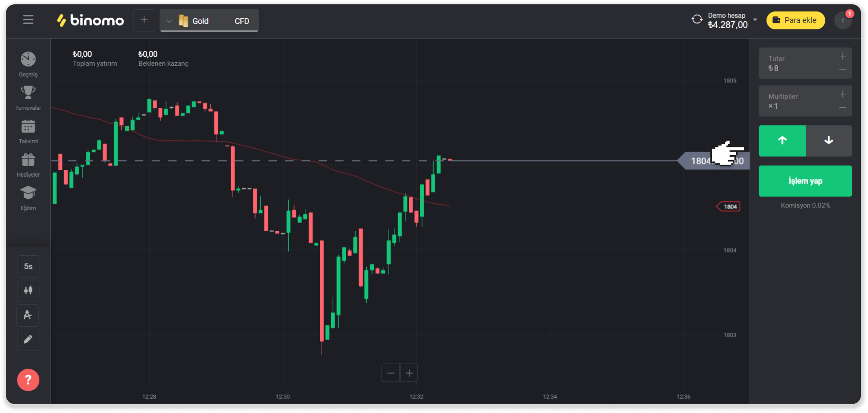Image resolution: width=868 pixels, height=413 pixels.
Task: Select the pencil drawing tool
Action: click(x=28, y=340)
